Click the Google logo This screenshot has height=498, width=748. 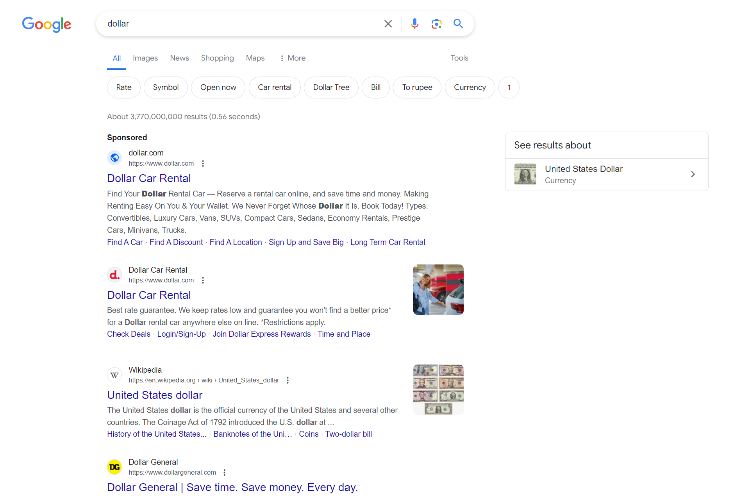46,24
